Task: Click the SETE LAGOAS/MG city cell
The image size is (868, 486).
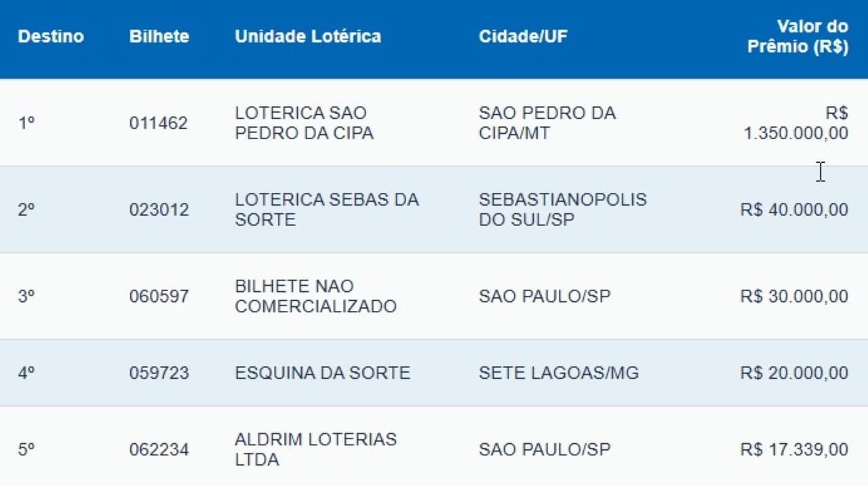Action: click(x=558, y=373)
